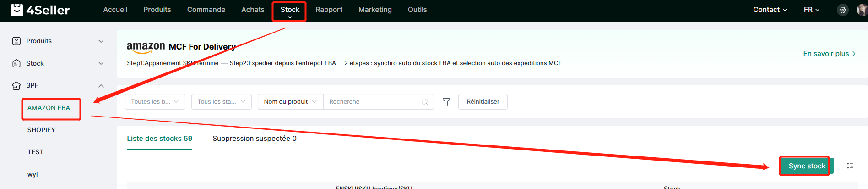Click the 'MCF For Delivery' heading
Screen dimensions: 868x189
click(202, 47)
